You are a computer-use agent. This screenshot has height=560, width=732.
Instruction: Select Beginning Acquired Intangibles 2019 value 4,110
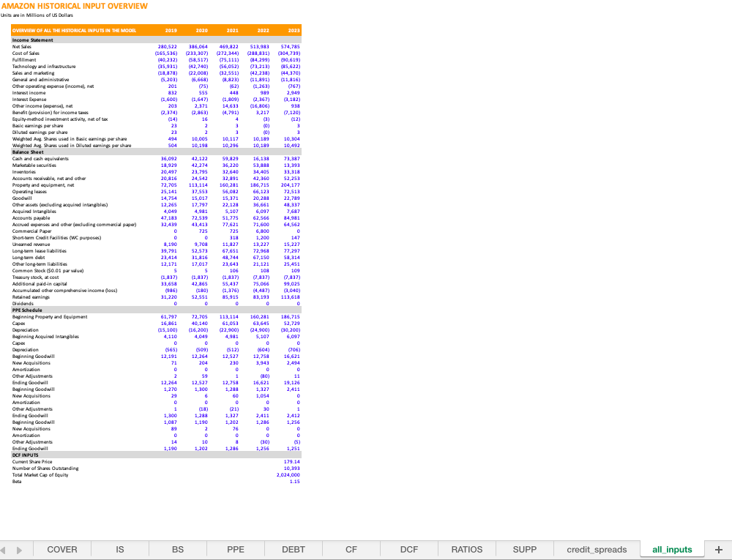(x=170, y=337)
